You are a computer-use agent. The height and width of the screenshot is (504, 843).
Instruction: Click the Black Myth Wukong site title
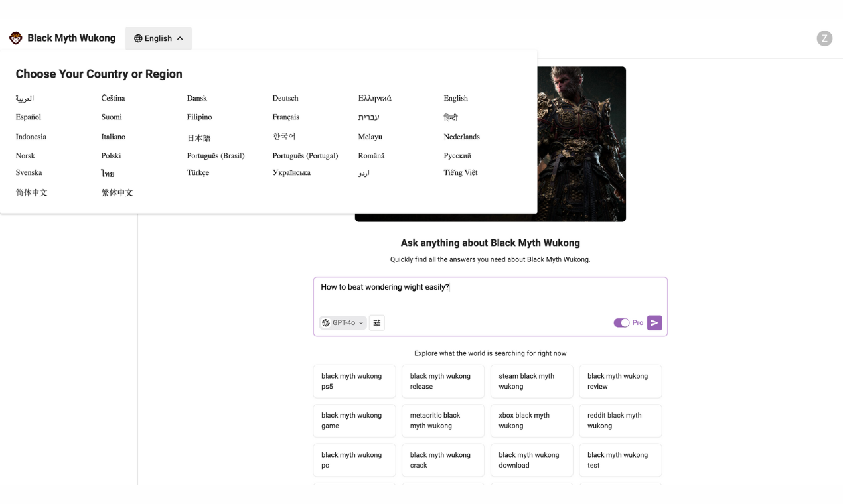(72, 38)
